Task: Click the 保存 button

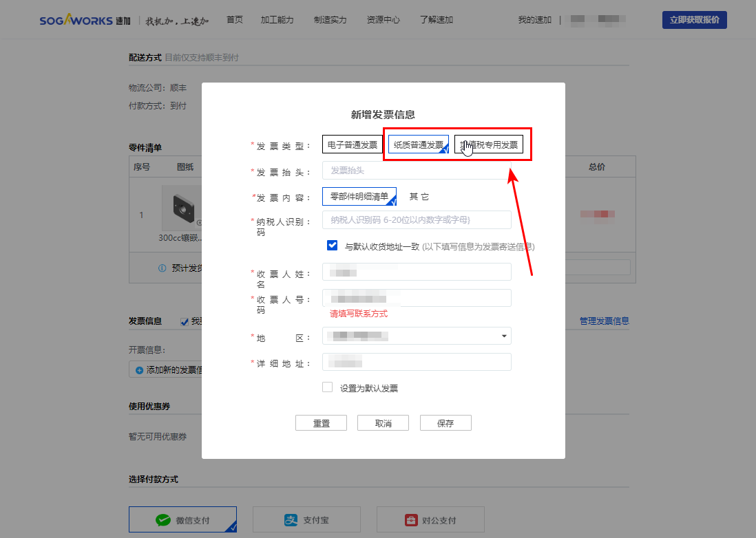Action: point(445,423)
